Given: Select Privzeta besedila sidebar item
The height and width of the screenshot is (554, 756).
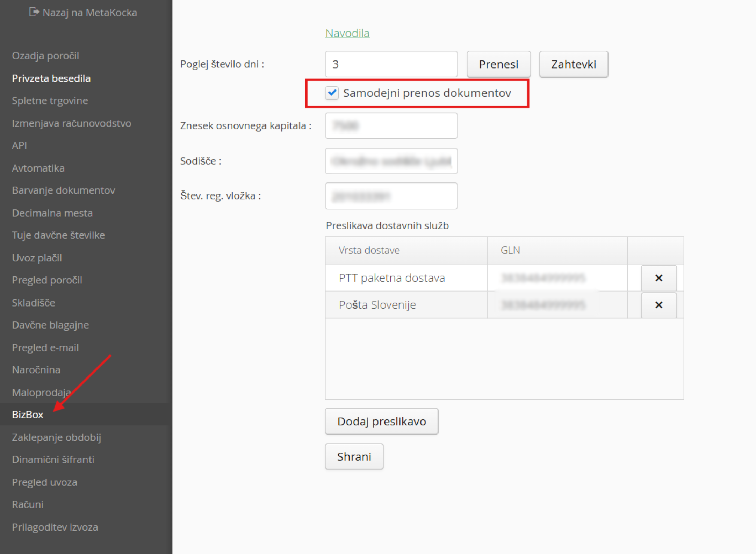Looking at the screenshot, I should 51,78.
